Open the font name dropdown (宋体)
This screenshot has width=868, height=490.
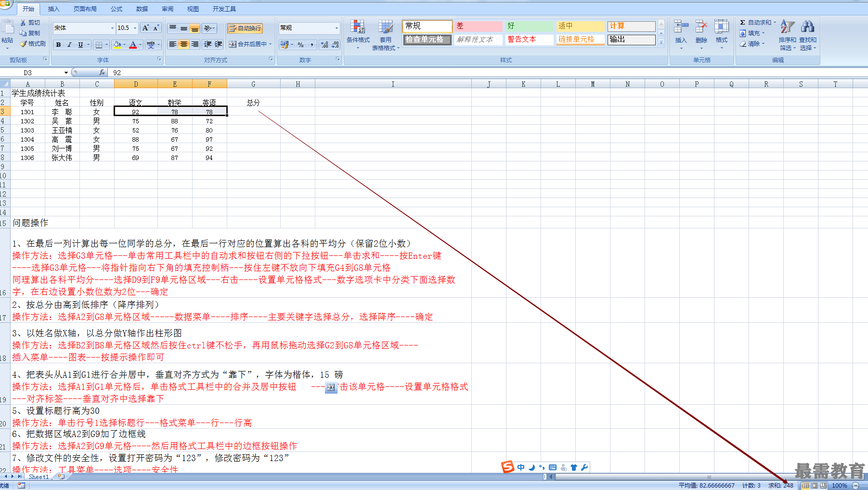[112, 28]
